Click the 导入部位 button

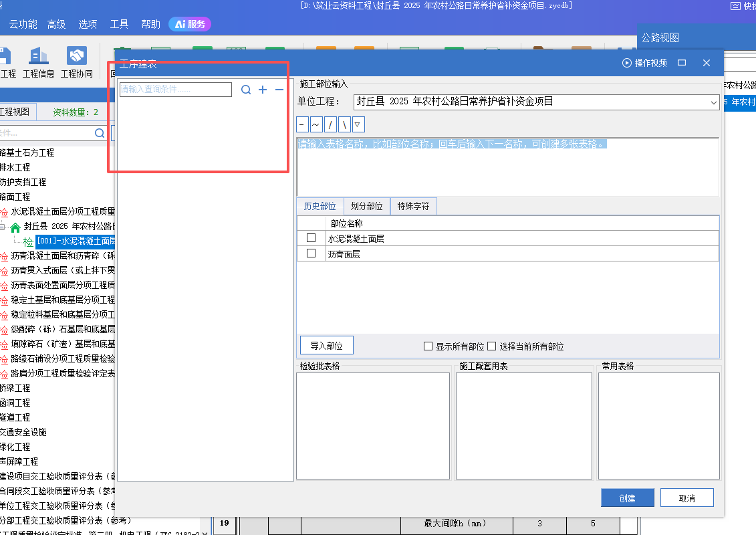[326, 346]
